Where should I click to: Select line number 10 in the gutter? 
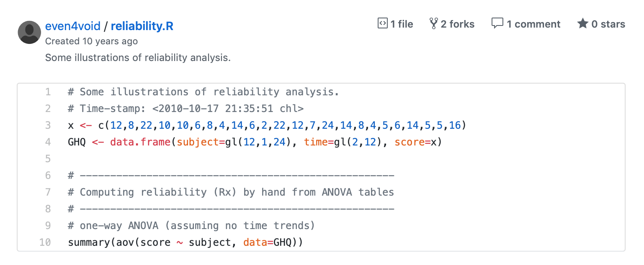coord(45,242)
